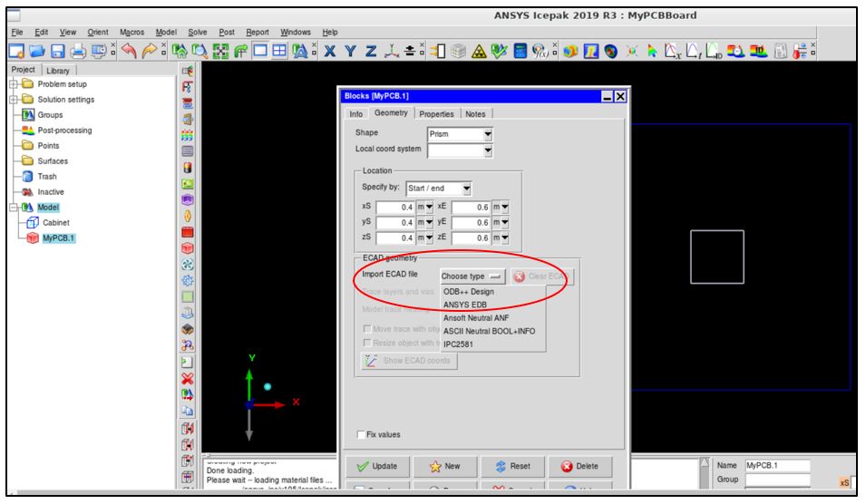Select ANSYS EDB from ECAD list
The width and height of the screenshot is (866, 504).
coord(465,305)
